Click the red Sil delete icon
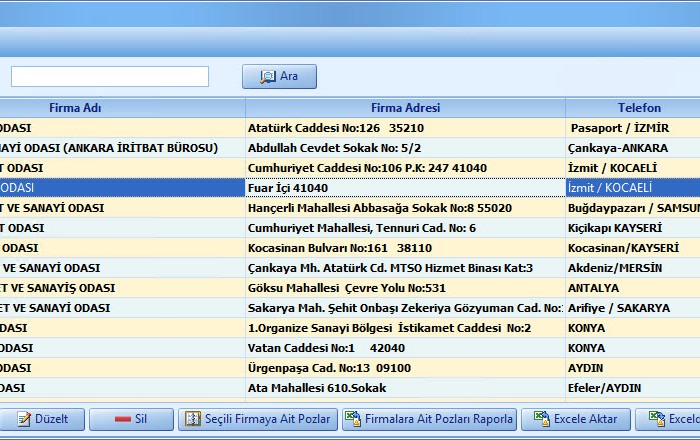 (x=123, y=419)
